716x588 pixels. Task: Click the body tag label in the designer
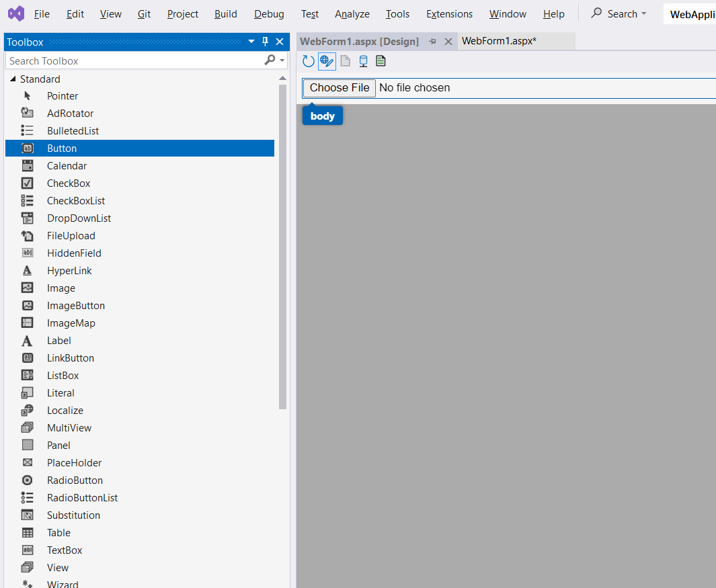(x=322, y=115)
